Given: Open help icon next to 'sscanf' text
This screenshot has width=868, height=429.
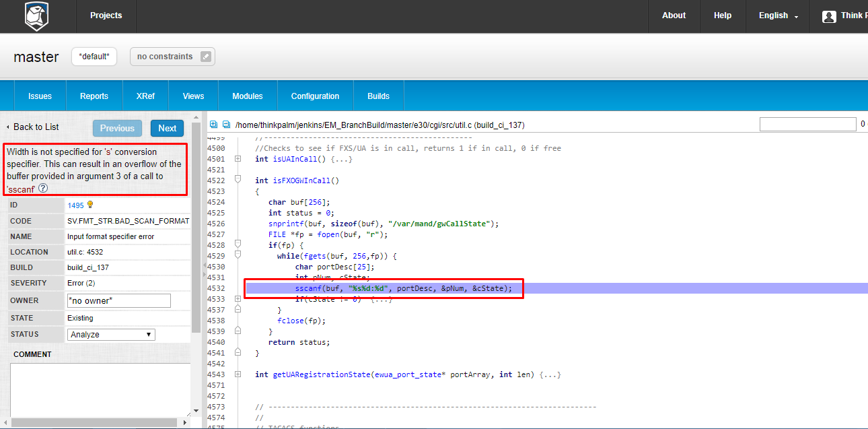Looking at the screenshot, I should [43, 189].
